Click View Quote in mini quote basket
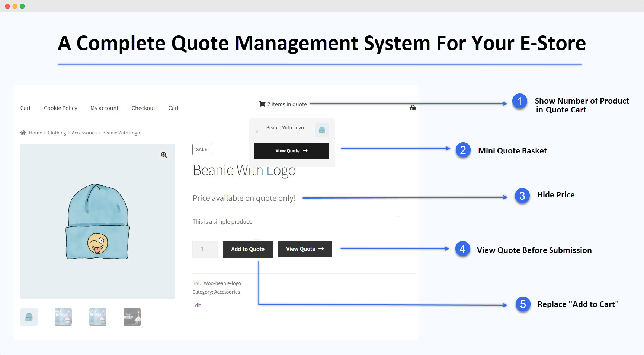644x355 pixels. [291, 151]
